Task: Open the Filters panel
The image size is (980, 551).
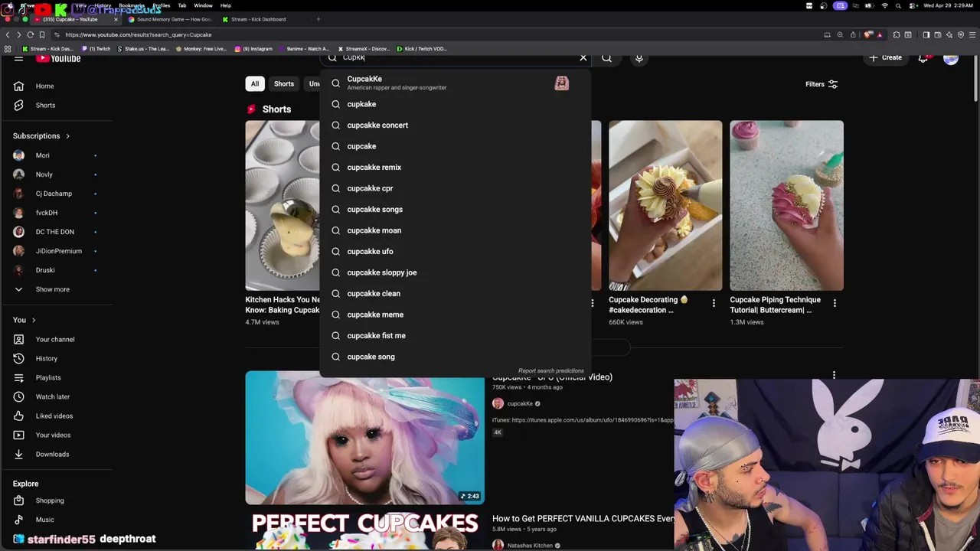Action: click(x=822, y=84)
